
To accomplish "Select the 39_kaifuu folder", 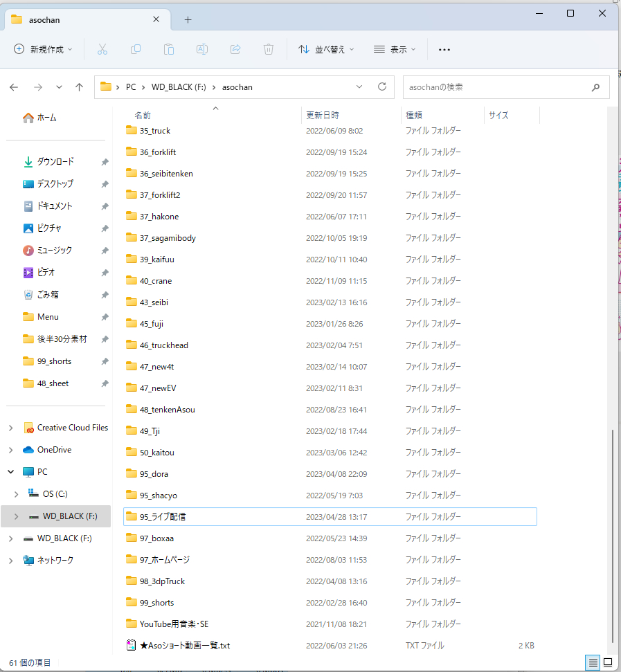I will [x=330, y=260].
